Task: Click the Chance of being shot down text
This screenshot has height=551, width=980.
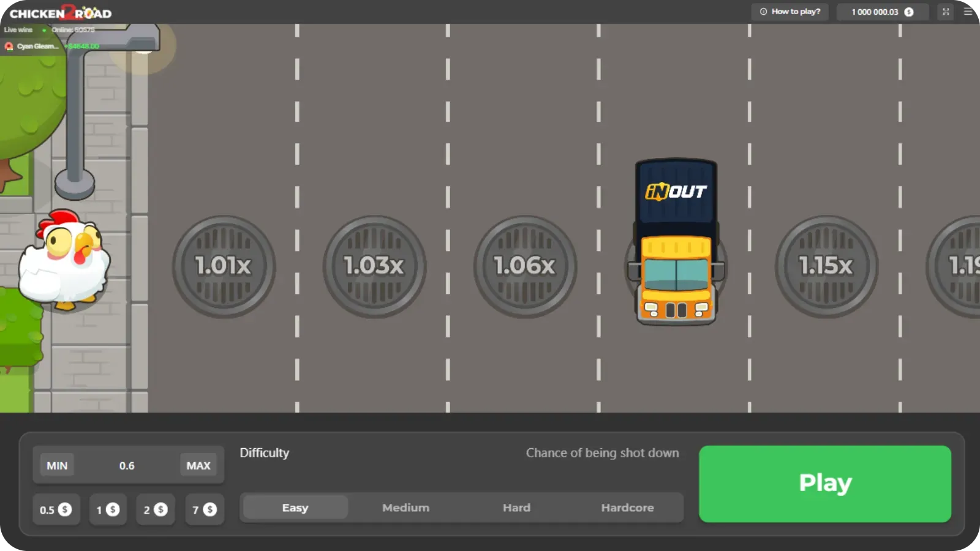Action: 603,453
